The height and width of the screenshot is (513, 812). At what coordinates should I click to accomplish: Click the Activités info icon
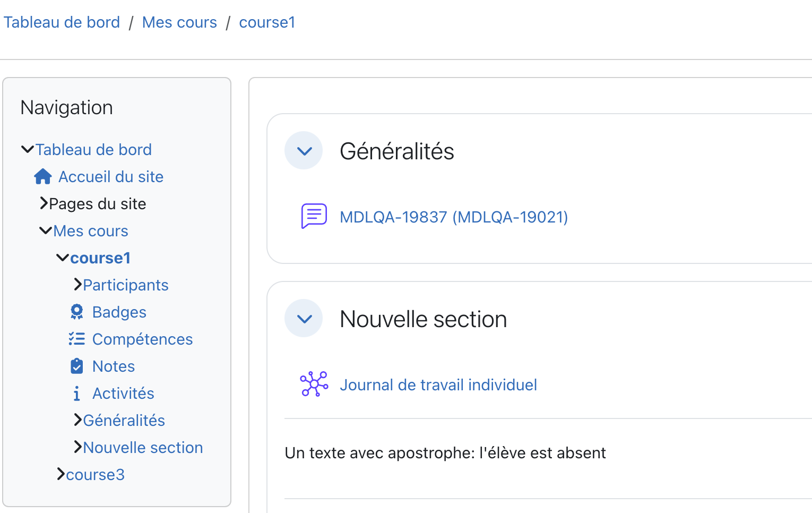pos(77,393)
